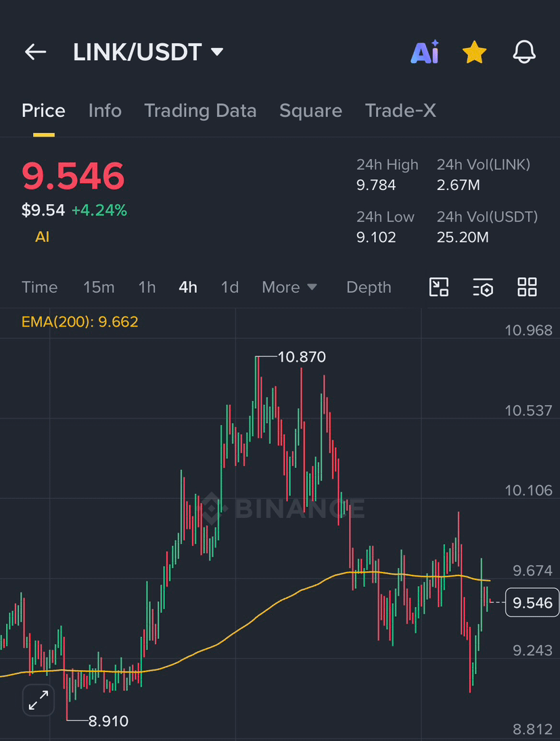Screen dimensions: 560x741
Task: Toggle the favorite star icon
Action: point(475,52)
